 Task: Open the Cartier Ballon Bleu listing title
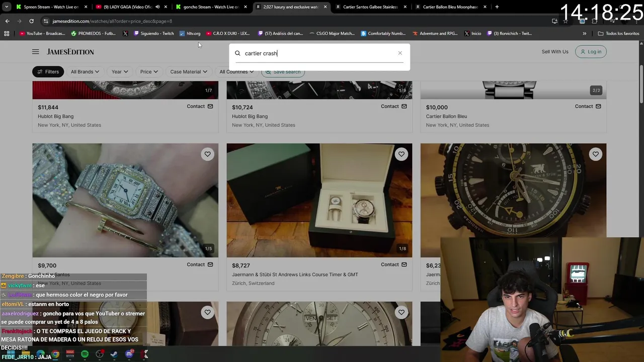(446, 116)
